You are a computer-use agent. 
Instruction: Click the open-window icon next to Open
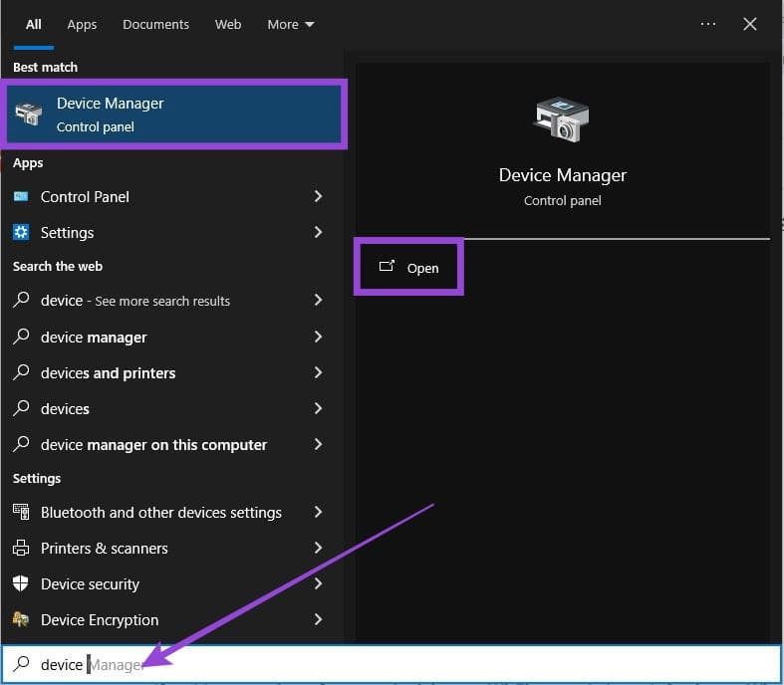387,266
